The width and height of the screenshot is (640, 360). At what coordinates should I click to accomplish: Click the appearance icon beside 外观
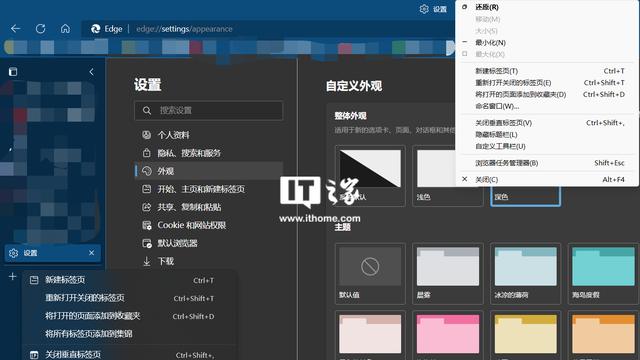(x=147, y=171)
